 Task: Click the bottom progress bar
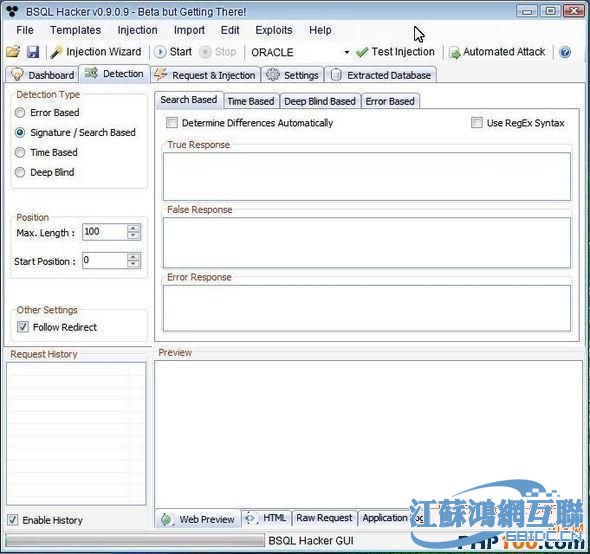tap(135, 540)
